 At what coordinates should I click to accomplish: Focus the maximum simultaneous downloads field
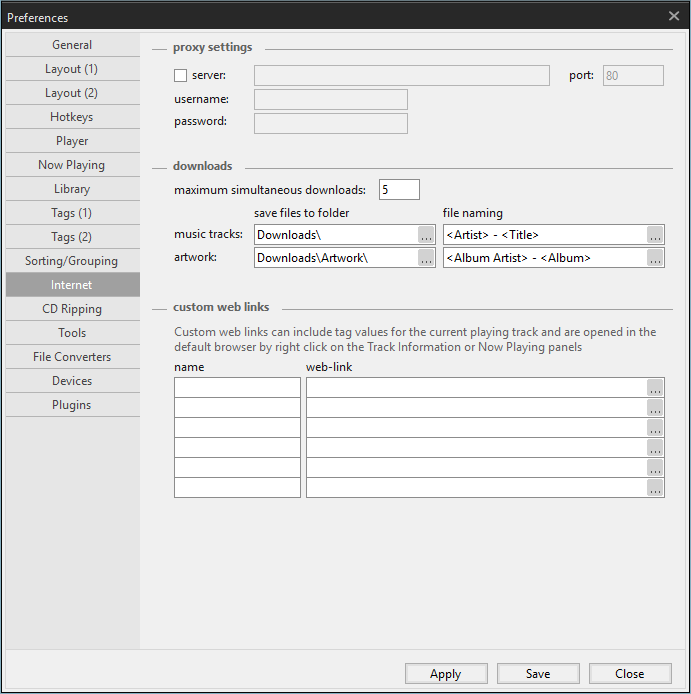click(x=399, y=190)
